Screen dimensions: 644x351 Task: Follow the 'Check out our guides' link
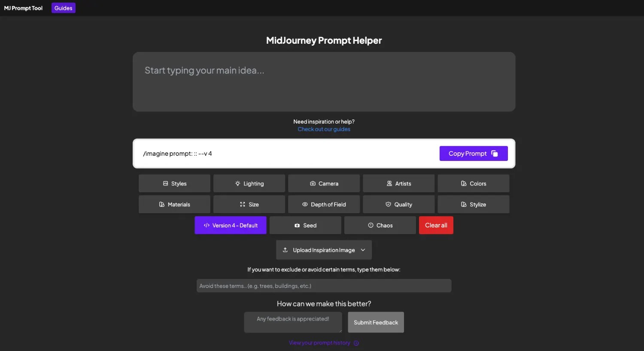(x=324, y=129)
